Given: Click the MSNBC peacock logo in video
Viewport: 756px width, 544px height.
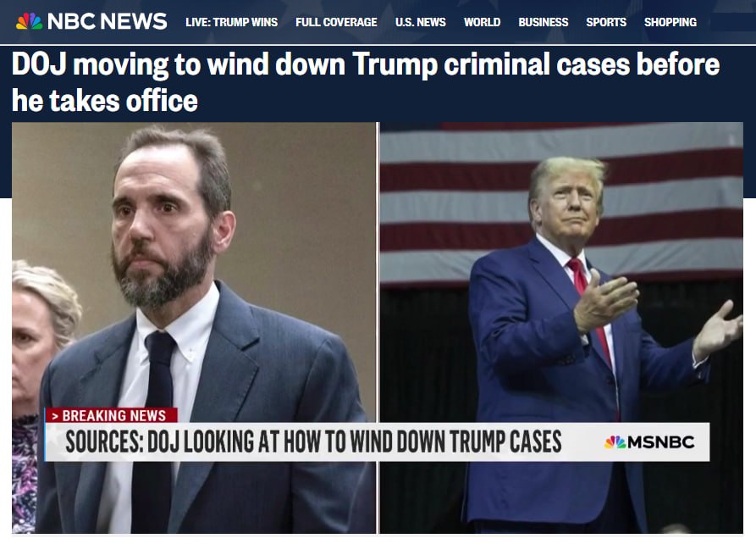Looking at the screenshot, I should point(615,441).
